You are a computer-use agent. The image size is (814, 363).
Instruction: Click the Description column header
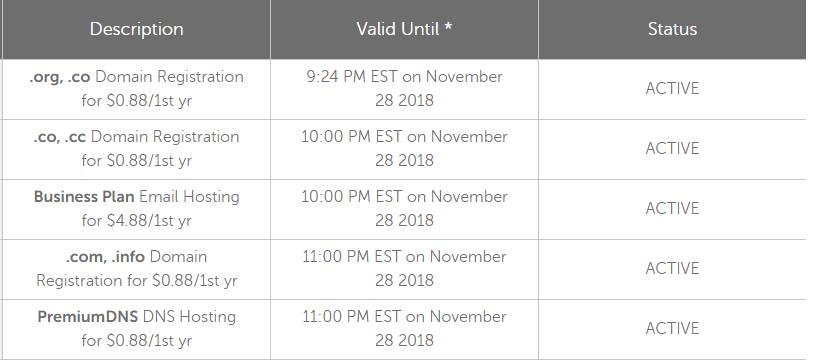click(137, 29)
